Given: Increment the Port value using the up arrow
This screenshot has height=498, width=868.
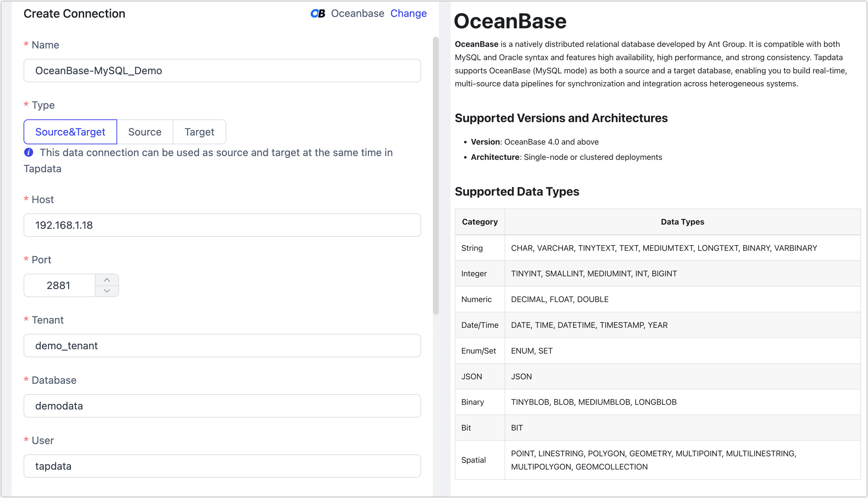Looking at the screenshot, I should [107, 280].
